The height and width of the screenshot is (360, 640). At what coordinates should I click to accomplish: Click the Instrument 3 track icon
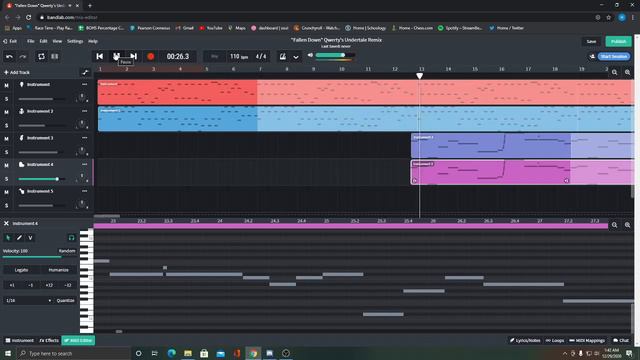pos(22,138)
